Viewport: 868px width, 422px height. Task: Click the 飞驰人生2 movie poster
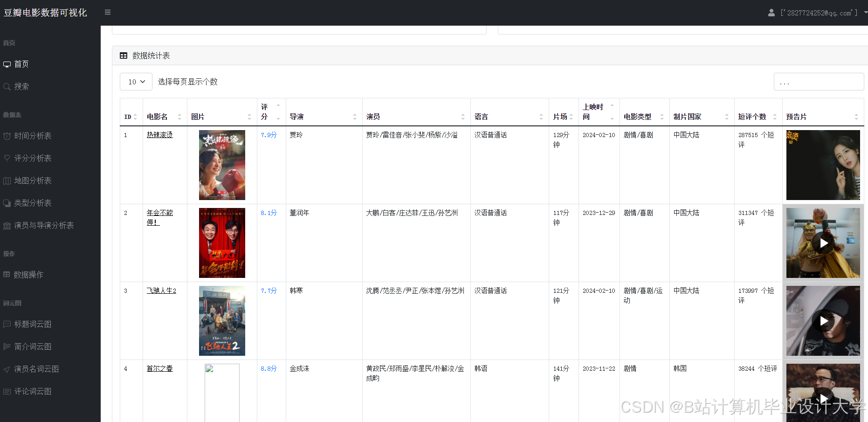[x=222, y=321]
